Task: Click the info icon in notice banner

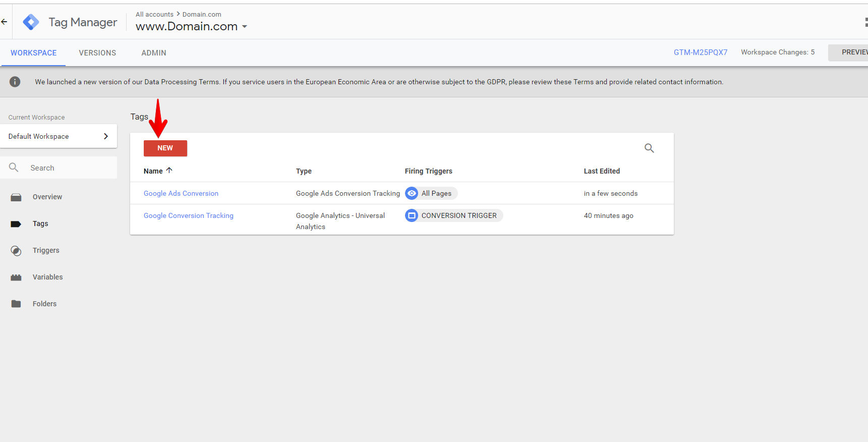Action: tap(15, 82)
